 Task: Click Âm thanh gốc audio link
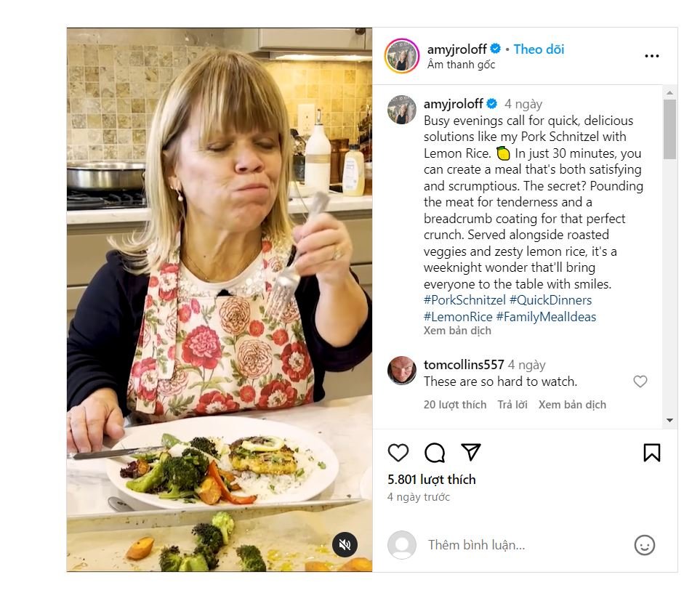click(x=462, y=65)
